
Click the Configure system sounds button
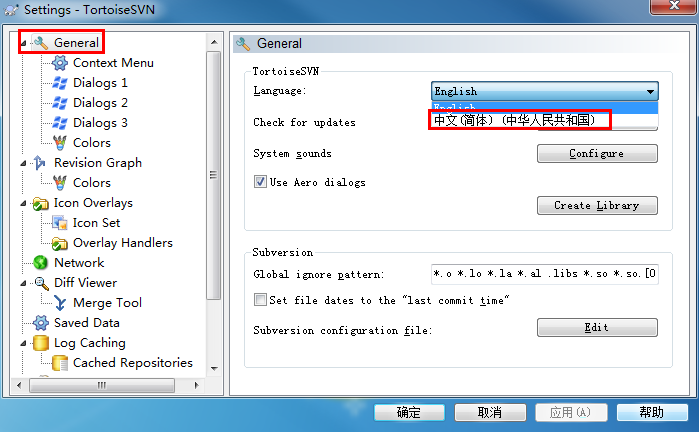click(x=597, y=153)
